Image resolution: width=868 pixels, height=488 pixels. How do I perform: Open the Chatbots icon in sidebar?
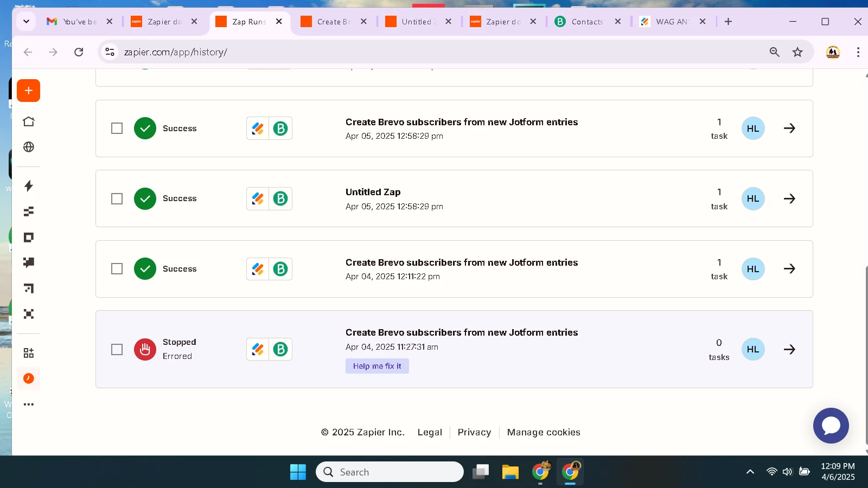[29, 262]
